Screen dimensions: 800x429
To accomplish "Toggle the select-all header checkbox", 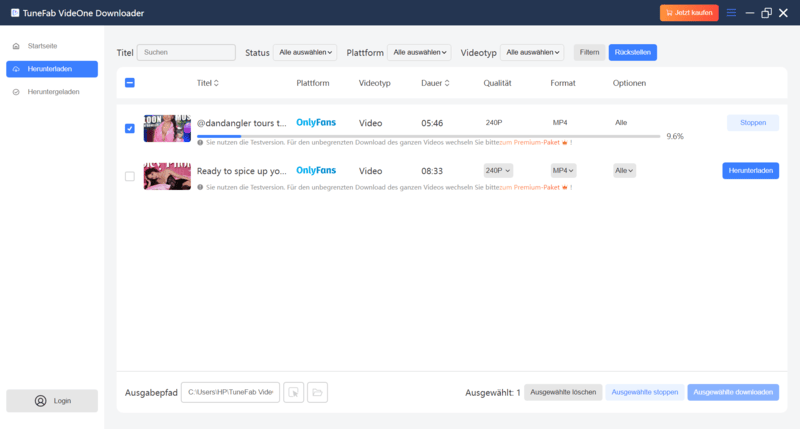I will click(130, 83).
